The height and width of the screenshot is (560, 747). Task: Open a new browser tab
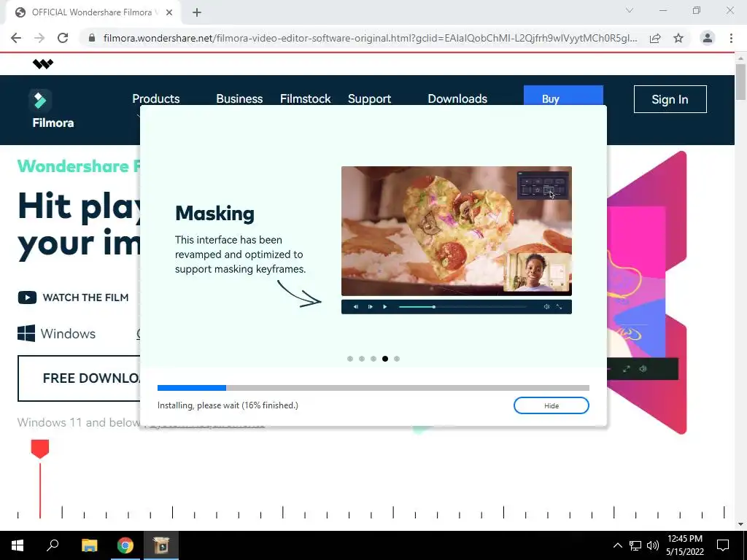click(197, 12)
